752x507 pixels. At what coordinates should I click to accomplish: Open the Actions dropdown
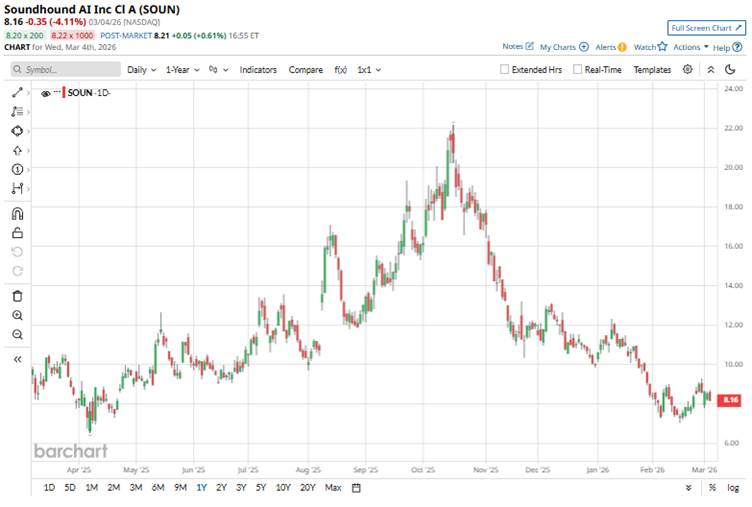tap(691, 47)
